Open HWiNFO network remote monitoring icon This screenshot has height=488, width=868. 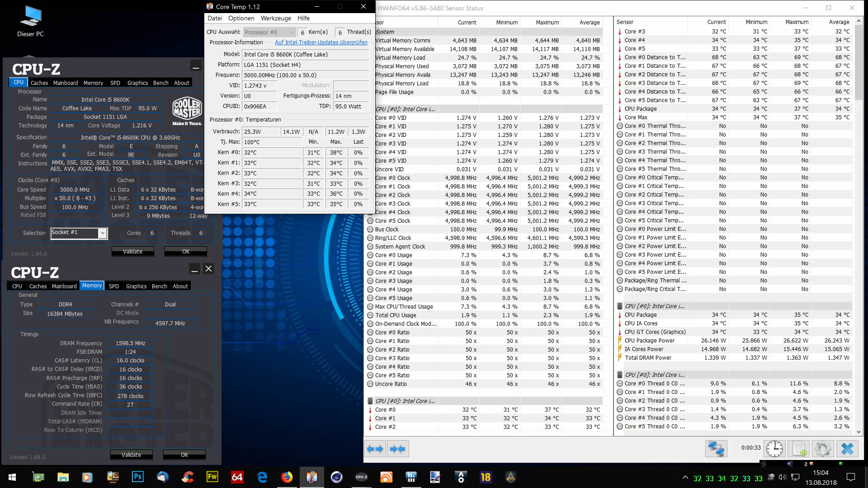click(716, 449)
